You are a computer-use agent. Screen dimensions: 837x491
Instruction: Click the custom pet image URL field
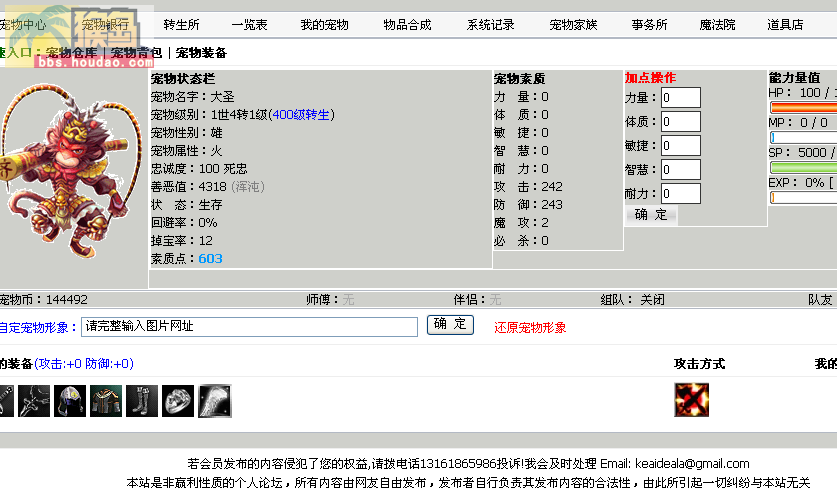(249, 327)
